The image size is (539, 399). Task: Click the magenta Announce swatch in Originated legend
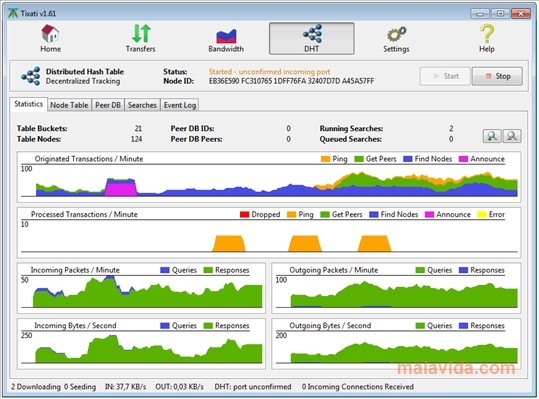coord(463,159)
